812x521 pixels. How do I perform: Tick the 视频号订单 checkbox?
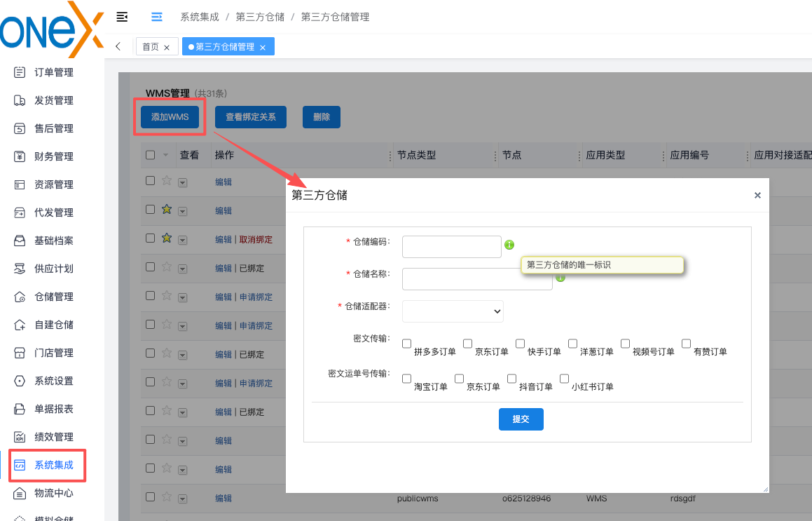625,343
